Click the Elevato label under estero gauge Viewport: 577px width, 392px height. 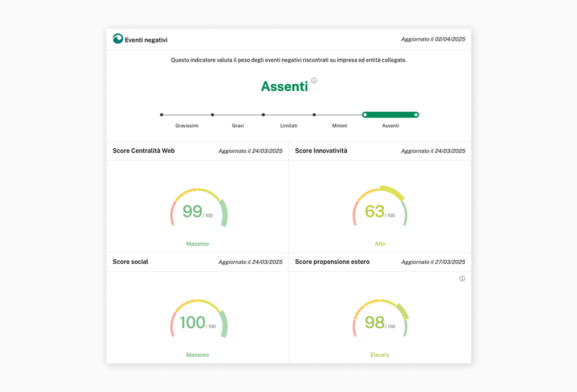380,355
